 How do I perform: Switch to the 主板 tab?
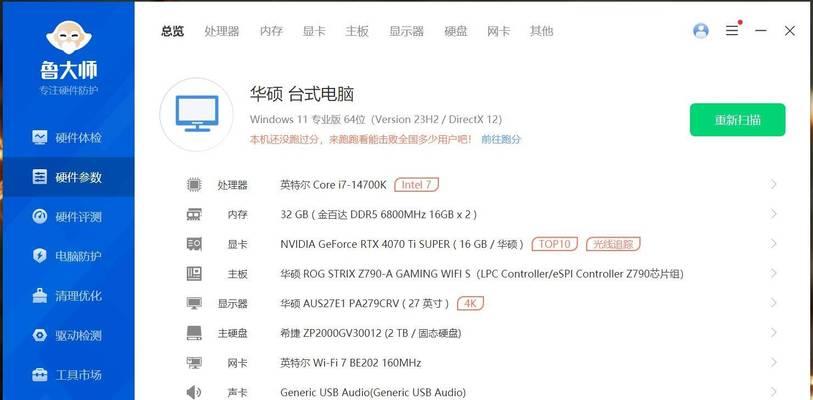pyautogui.click(x=357, y=31)
